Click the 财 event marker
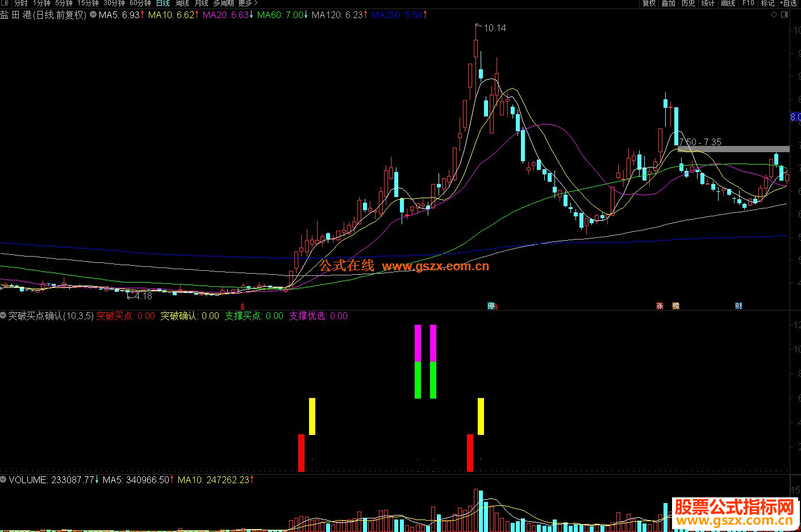801x532 pixels. click(739, 306)
